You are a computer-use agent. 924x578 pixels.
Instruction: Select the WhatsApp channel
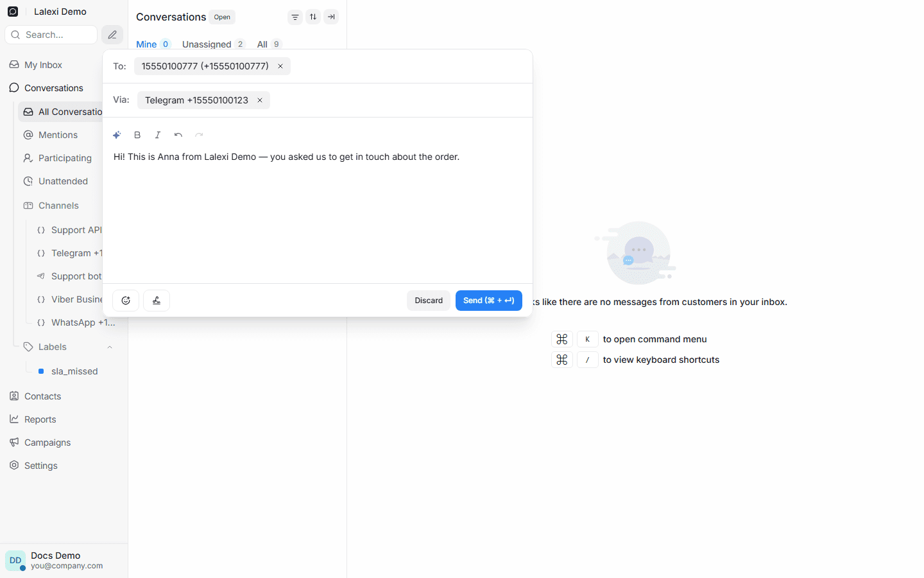77,322
